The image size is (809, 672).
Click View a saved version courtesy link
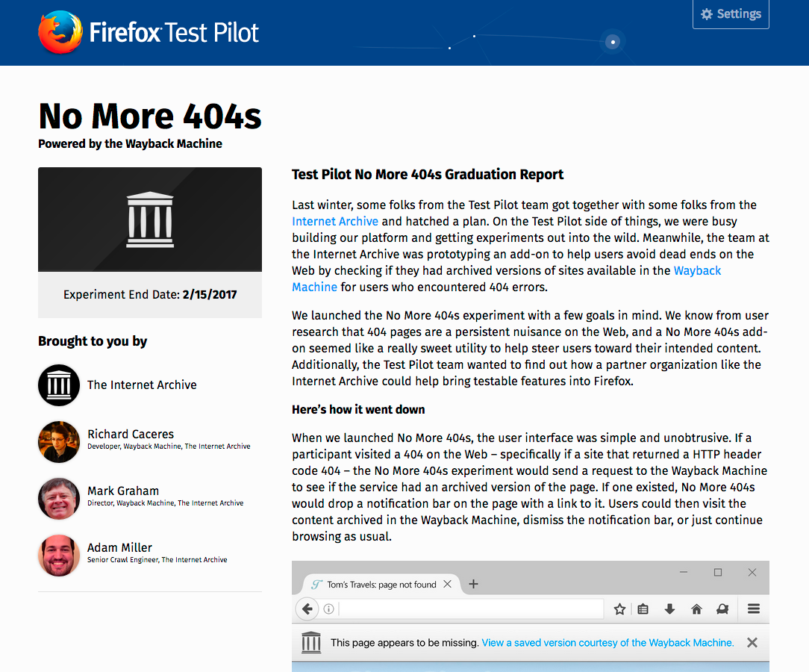tap(607, 643)
